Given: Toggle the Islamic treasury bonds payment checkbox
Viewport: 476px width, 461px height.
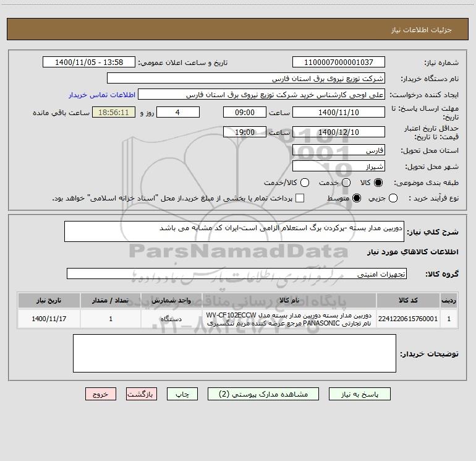Looking at the screenshot, I should click(x=300, y=198).
